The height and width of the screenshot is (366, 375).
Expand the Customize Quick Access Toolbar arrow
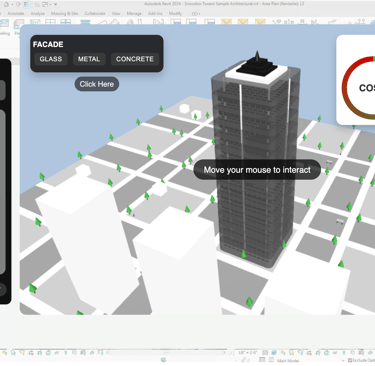(x=56, y=4)
